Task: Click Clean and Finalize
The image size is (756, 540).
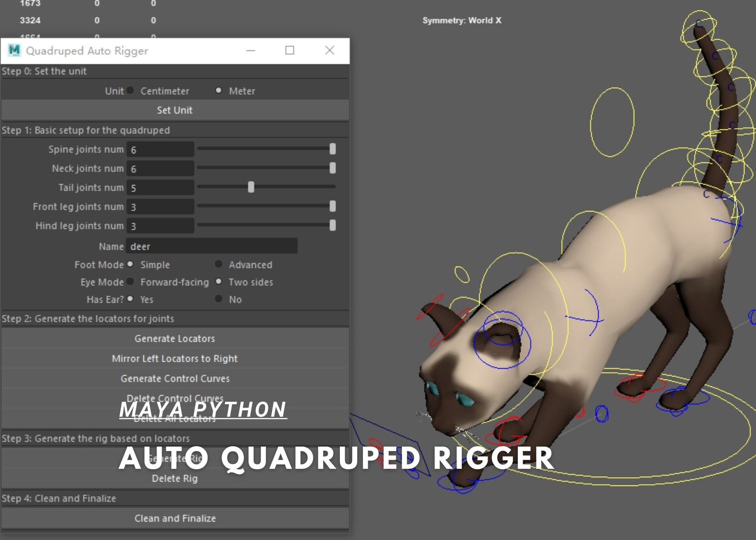Action: 175,518
